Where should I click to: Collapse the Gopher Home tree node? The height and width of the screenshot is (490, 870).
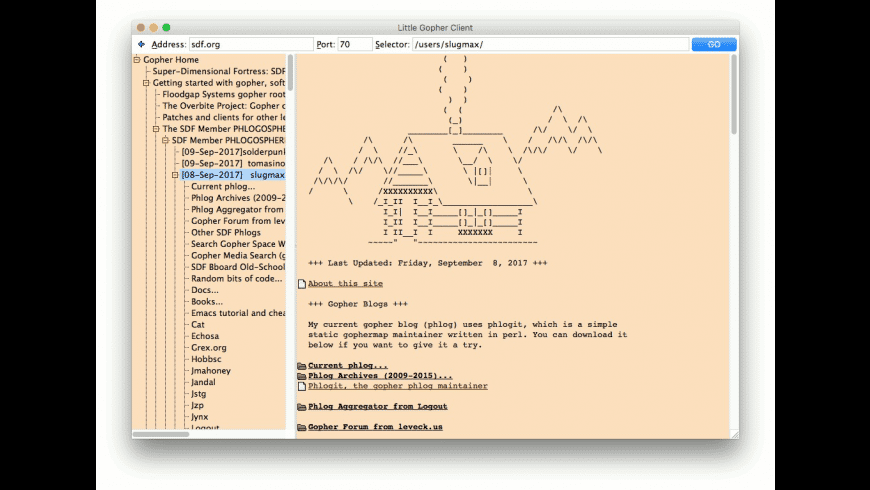point(137,60)
